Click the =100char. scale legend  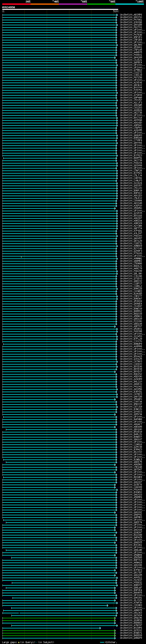coord(109,642)
